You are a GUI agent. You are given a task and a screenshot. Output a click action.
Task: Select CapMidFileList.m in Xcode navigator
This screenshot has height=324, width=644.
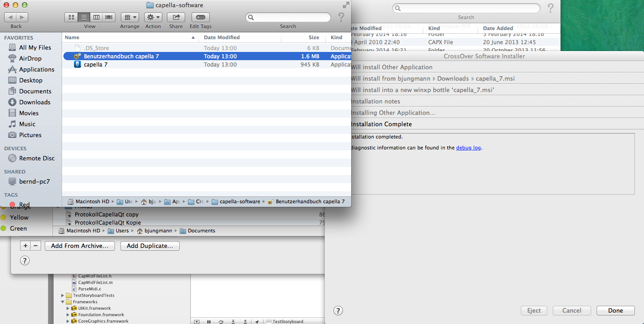[92, 283]
